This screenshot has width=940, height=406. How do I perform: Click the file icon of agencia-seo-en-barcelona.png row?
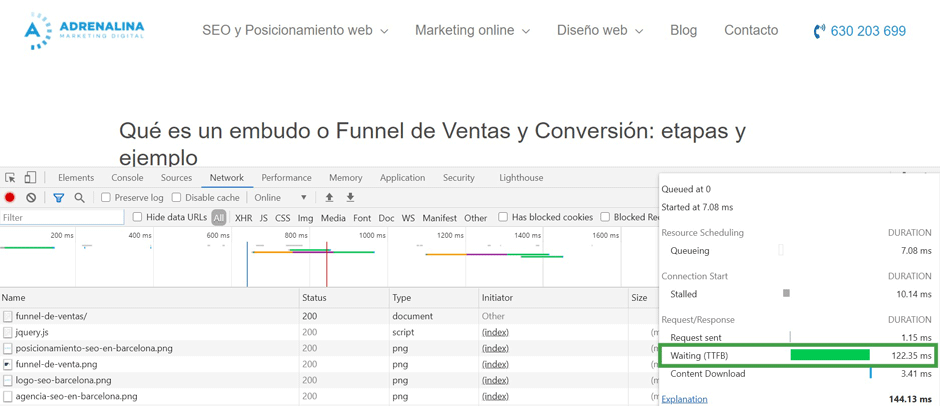coord(7,396)
